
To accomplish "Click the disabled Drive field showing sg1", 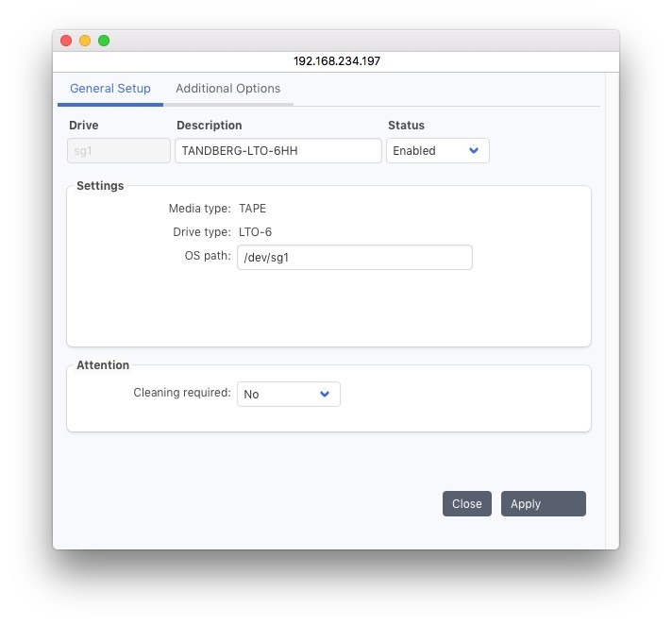I will (119, 151).
